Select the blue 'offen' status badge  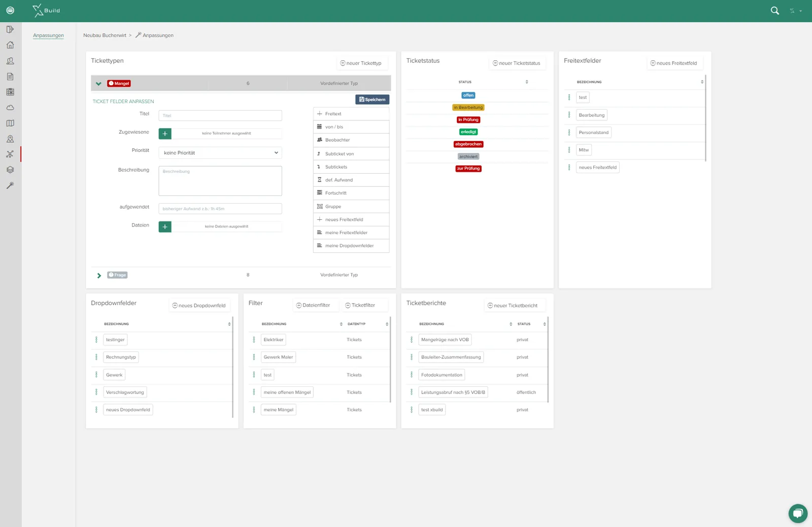468,95
